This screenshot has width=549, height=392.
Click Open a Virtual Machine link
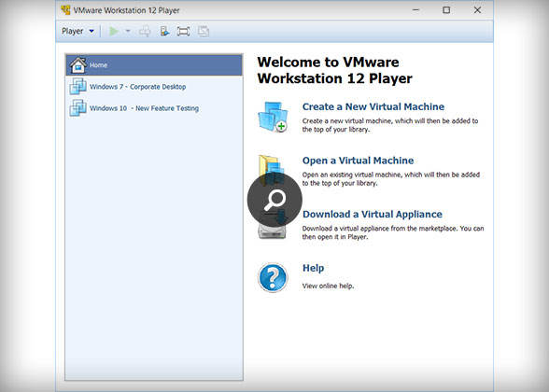coord(358,161)
